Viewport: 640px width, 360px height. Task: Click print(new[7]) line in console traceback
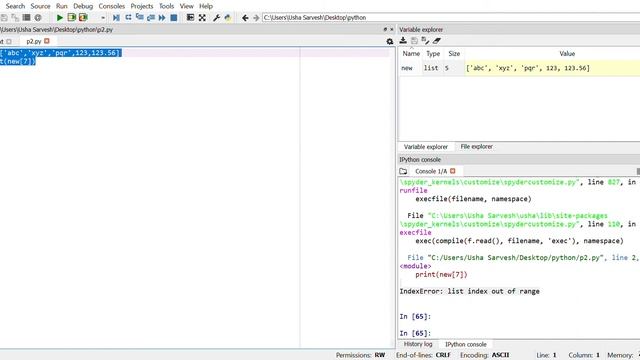441,274
